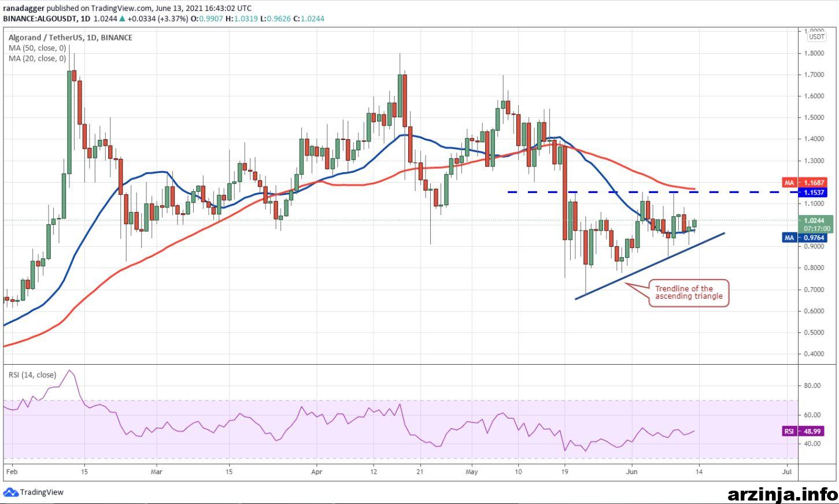Click the 07:17:00 candle countdown timer
This screenshot has width=839, height=504.
(x=816, y=229)
